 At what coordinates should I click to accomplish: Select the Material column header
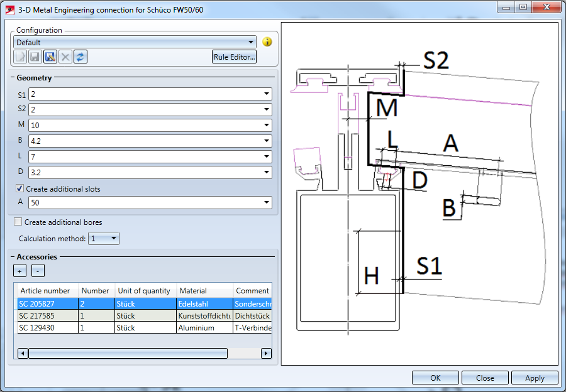tap(204, 291)
